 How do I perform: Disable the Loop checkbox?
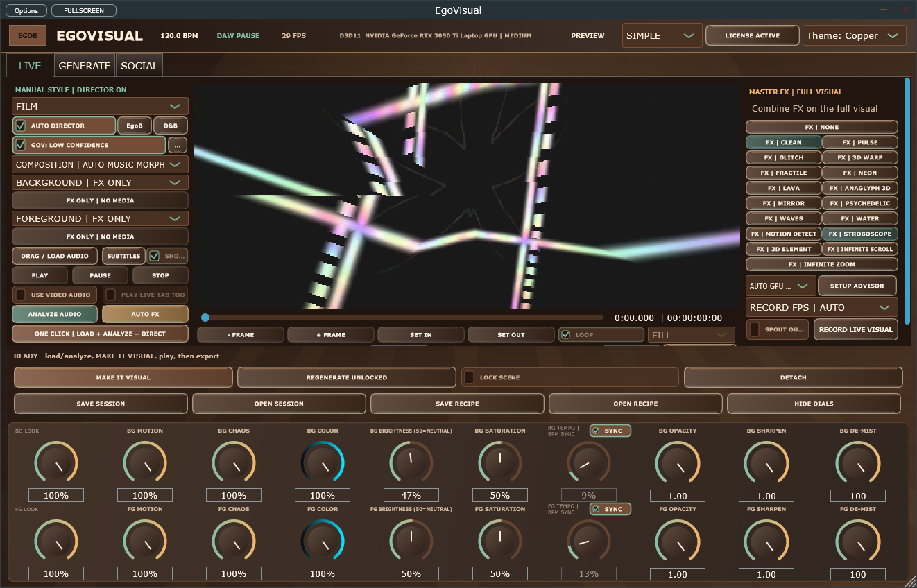point(566,334)
